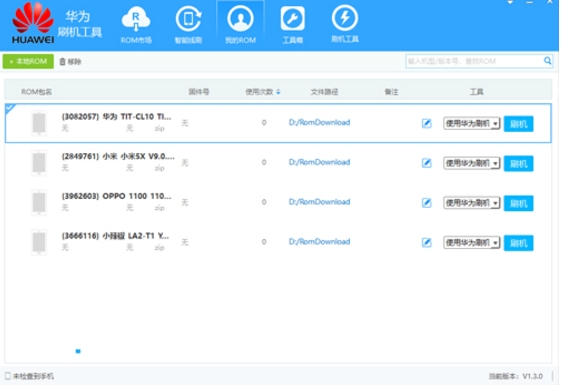Open the 智能线刷 phone-refresh icon
The image size is (561, 387).
tap(188, 19)
